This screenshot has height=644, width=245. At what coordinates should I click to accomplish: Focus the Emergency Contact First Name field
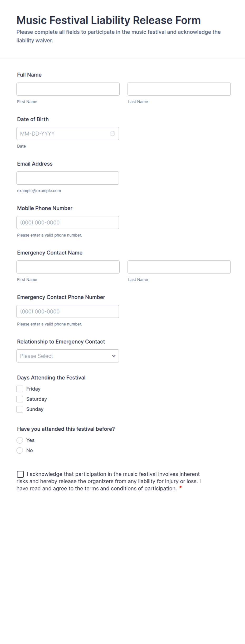(x=68, y=267)
